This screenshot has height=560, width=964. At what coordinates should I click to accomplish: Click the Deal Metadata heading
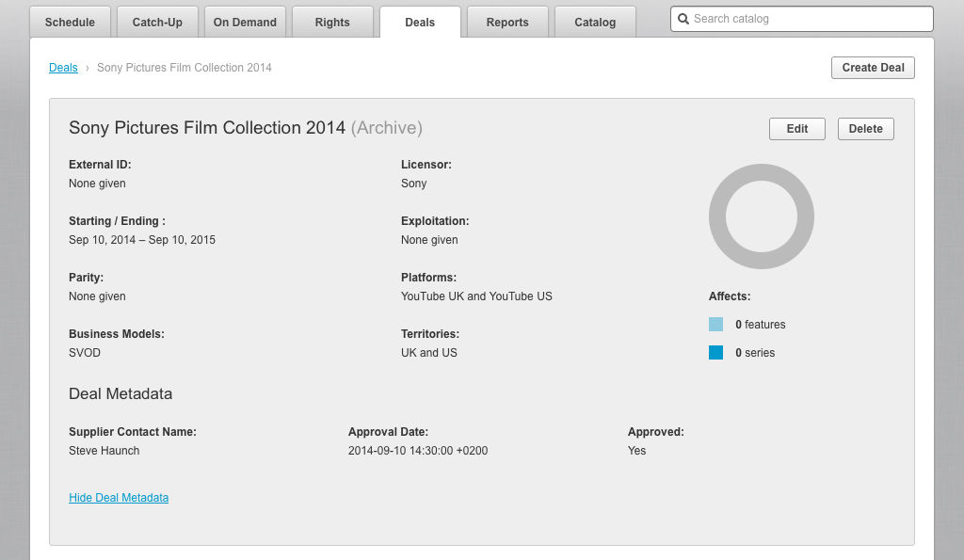click(x=120, y=393)
